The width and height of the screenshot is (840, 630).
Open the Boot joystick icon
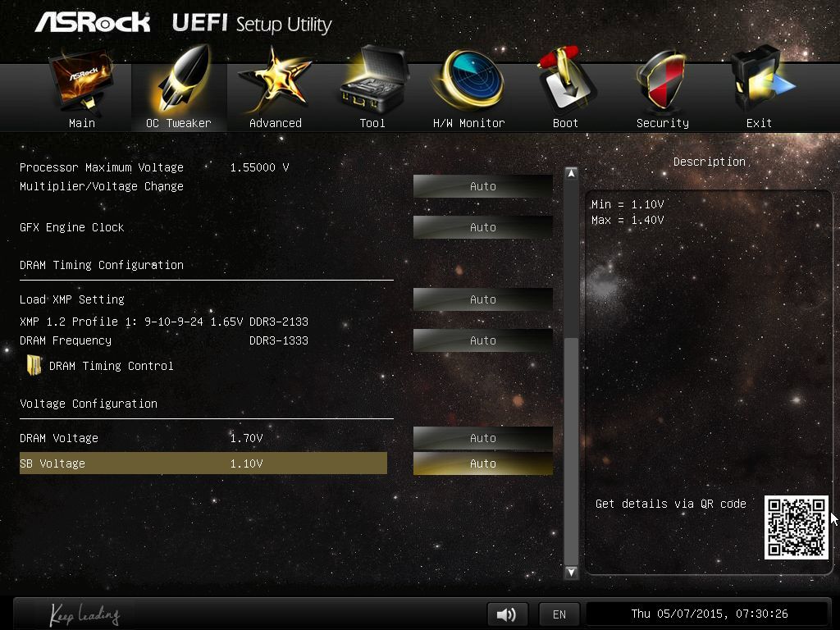[x=566, y=80]
